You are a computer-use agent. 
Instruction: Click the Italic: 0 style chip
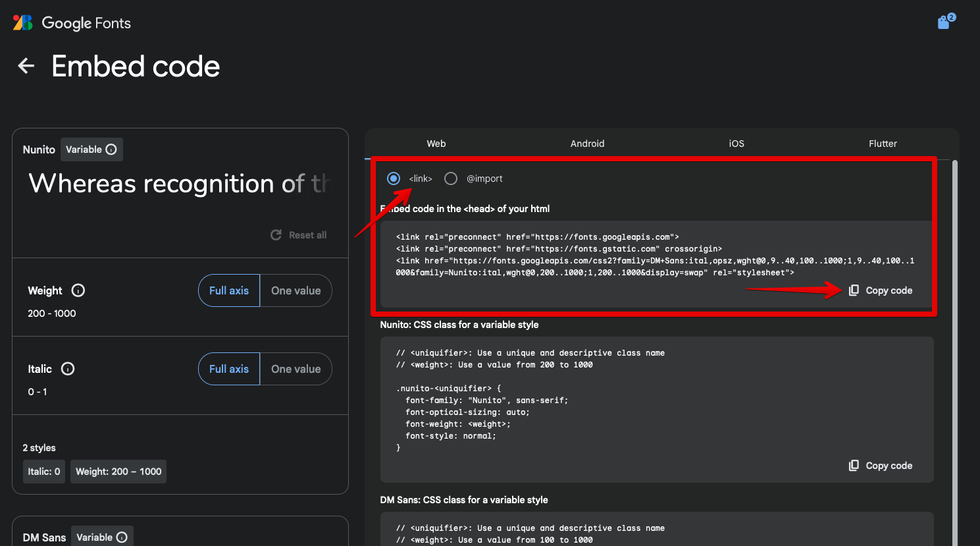point(43,471)
